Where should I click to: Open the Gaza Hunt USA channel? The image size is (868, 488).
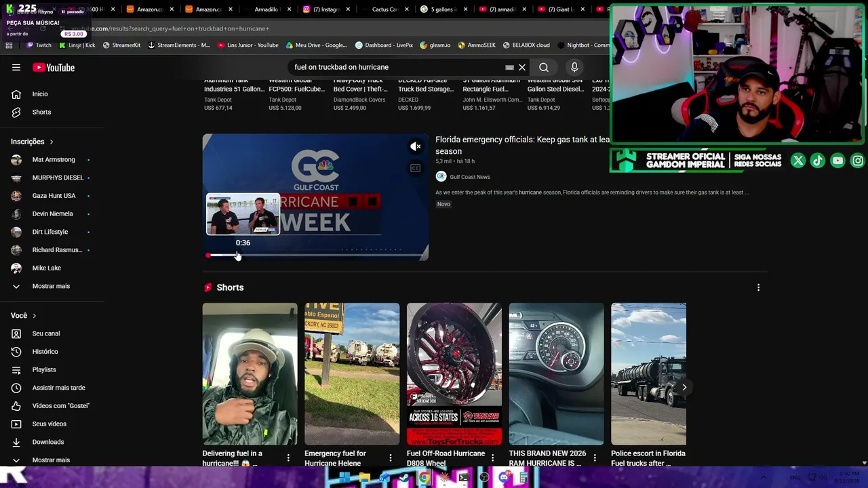coord(54,196)
